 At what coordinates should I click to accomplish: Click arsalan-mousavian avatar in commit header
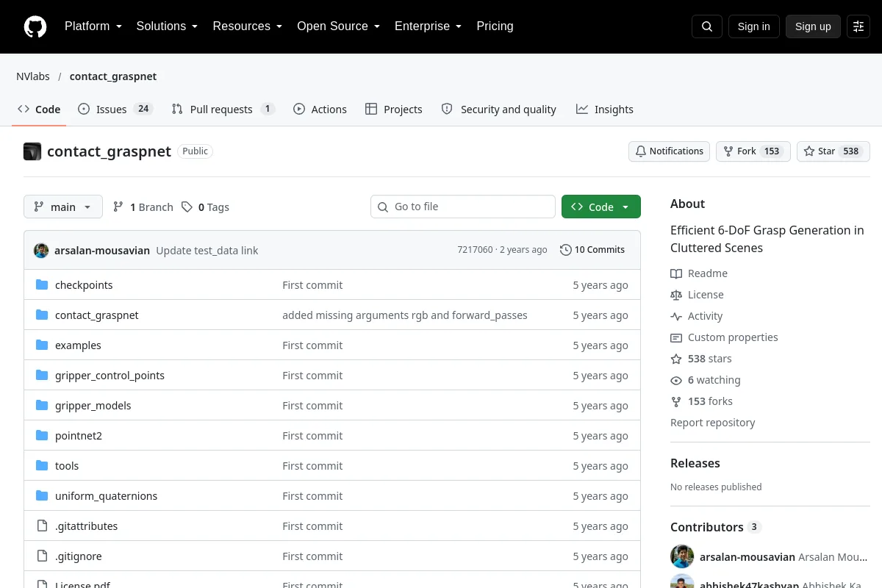41,250
